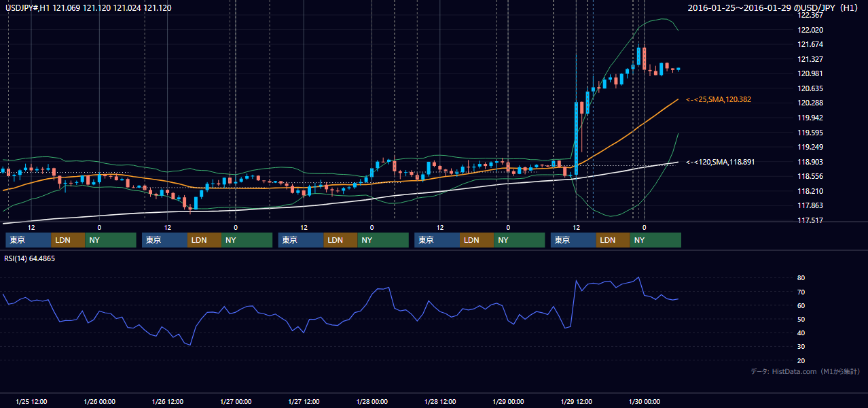Image resolution: width=868 pixels, height=408 pixels.
Task: Select the 1/26 12:00 time label
Action: coord(167,401)
